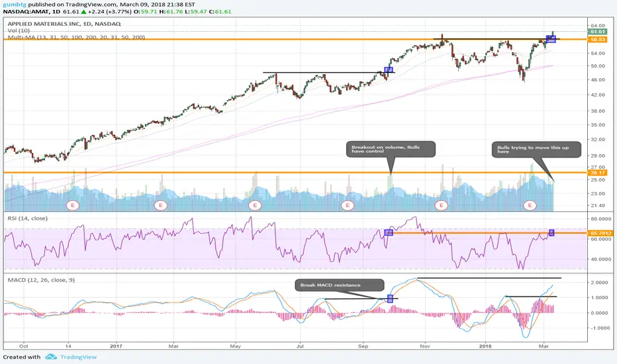Click the TradingView cloud logo icon
Viewport: 617px width, 364px height.
coord(51,357)
